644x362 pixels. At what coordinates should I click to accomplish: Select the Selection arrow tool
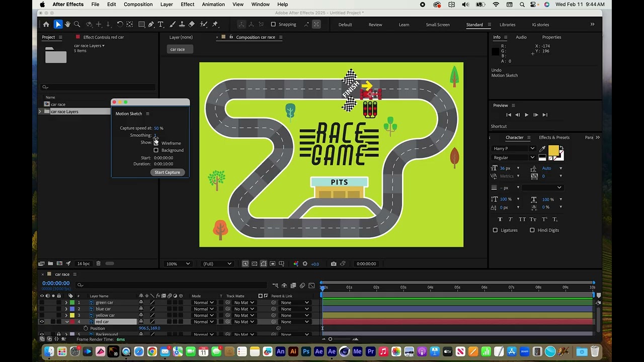[58, 24]
